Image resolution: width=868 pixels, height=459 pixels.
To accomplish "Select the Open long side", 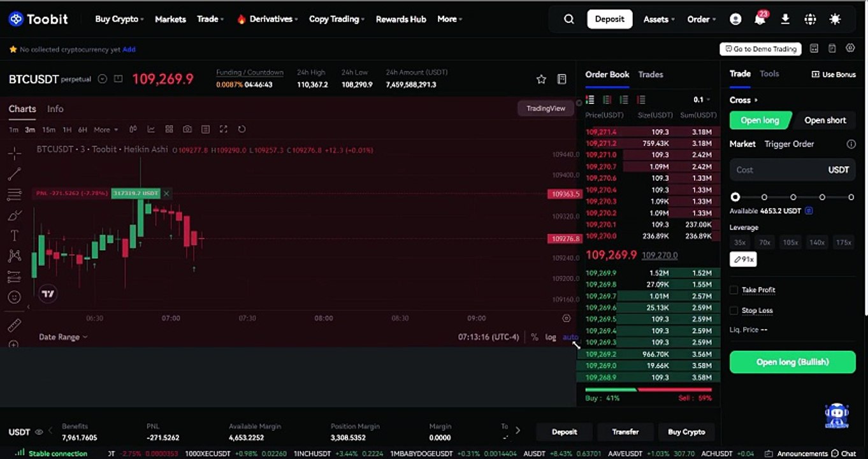I will click(x=760, y=120).
